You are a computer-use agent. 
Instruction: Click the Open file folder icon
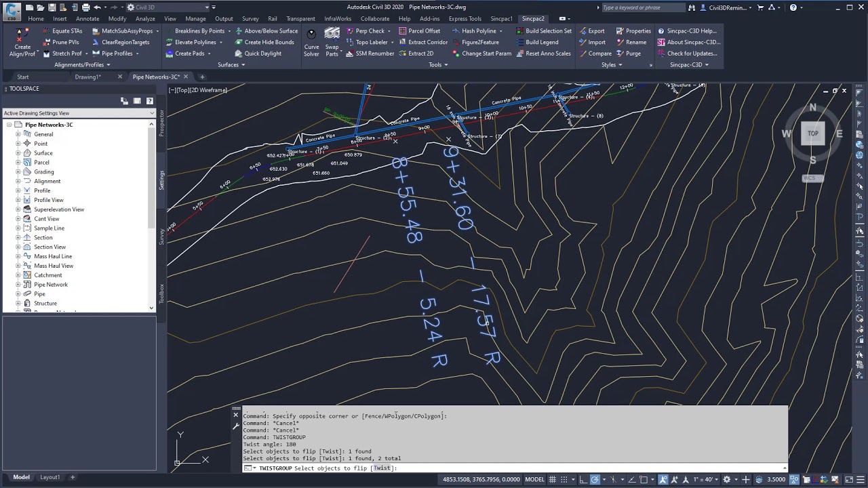pos(41,7)
